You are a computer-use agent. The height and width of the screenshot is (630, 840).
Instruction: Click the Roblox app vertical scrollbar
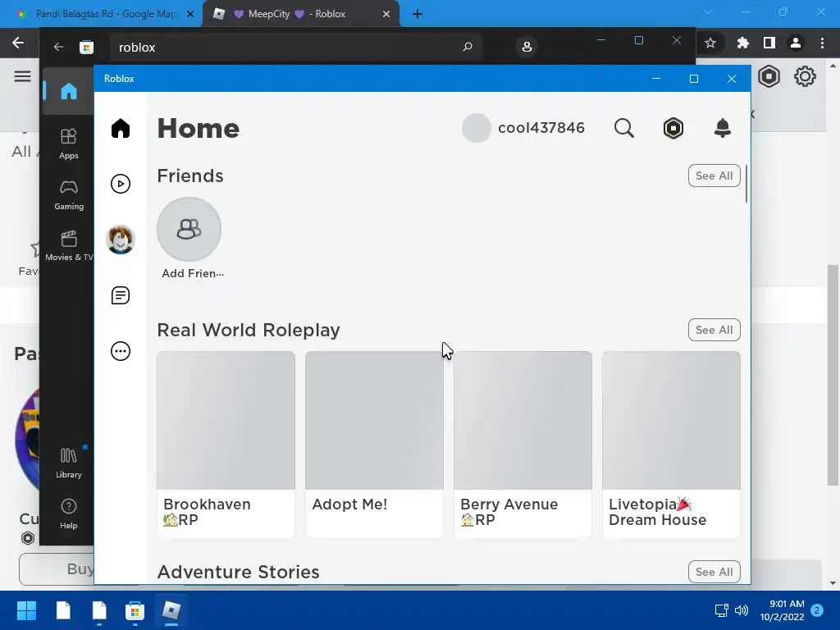pos(746,184)
